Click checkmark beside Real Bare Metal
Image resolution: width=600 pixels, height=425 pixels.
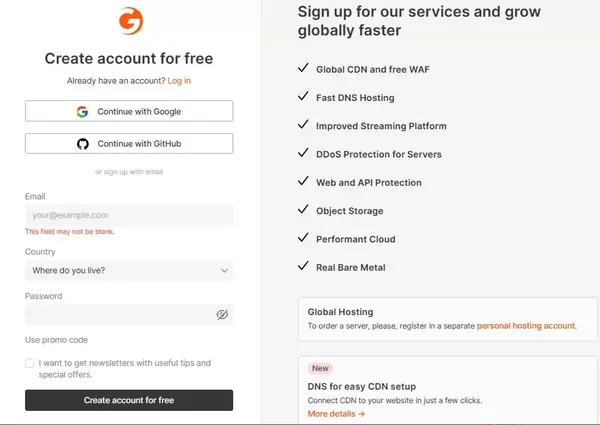coord(303,267)
